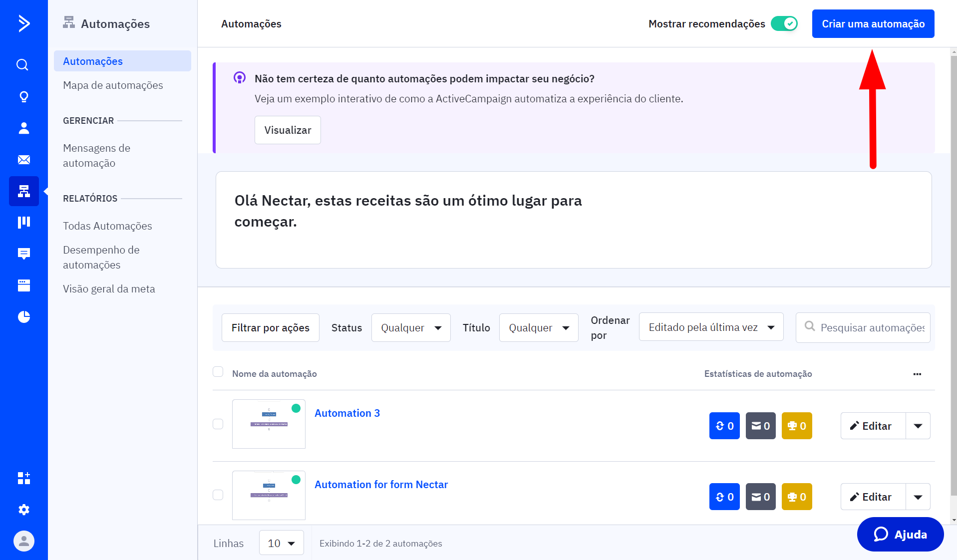957x560 pixels.
Task: Open the Status Qualquer dropdown
Action: [x=411, y=327]
